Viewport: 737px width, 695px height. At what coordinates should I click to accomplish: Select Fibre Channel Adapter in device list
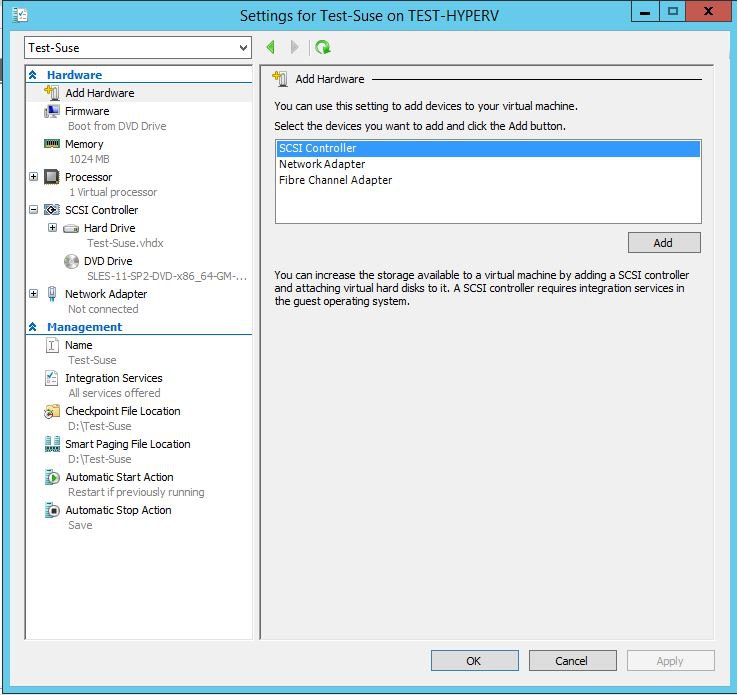335,180
